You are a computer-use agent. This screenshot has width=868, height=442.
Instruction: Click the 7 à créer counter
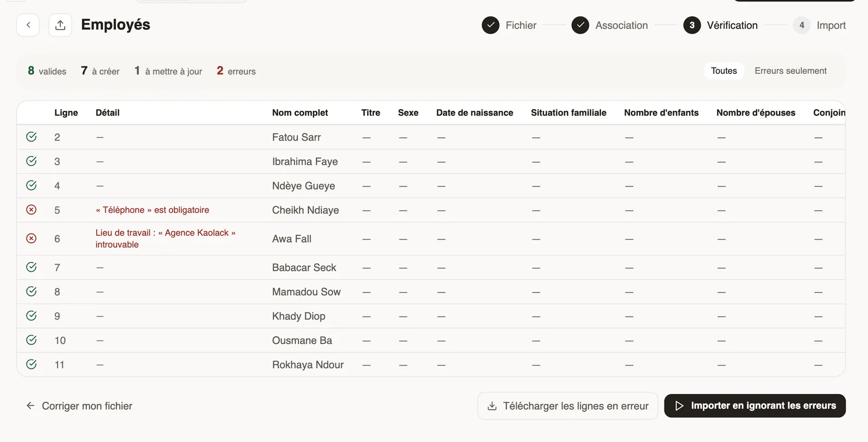pyautogui.click(x=100, y=71)
